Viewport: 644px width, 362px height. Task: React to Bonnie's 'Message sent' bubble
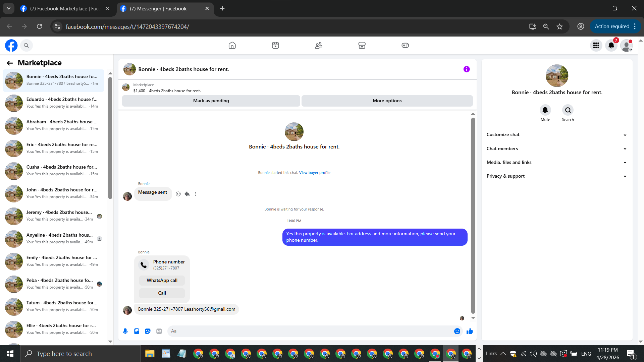click(178, 194)
